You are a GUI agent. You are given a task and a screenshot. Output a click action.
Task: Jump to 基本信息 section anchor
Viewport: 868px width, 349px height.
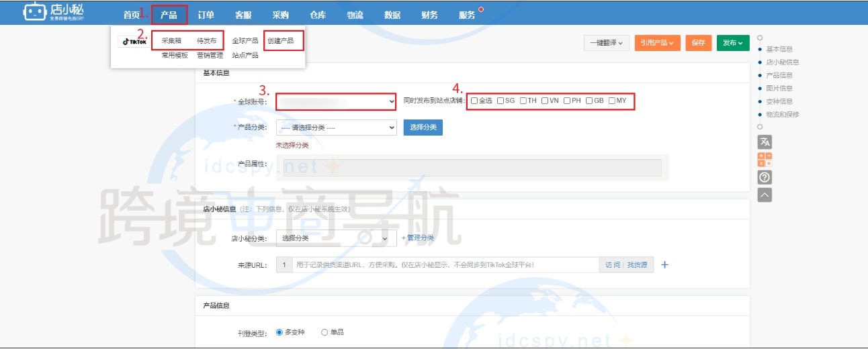pyautogui.click(x=779, y=49)
